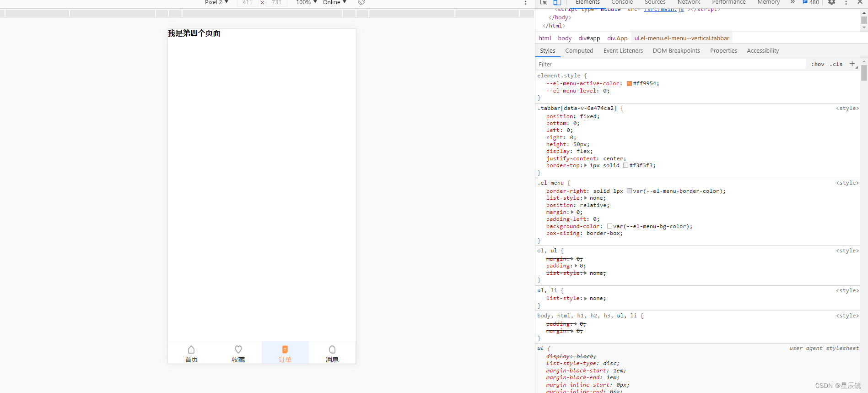Open <style> source link for .tabbar rule

847,109
